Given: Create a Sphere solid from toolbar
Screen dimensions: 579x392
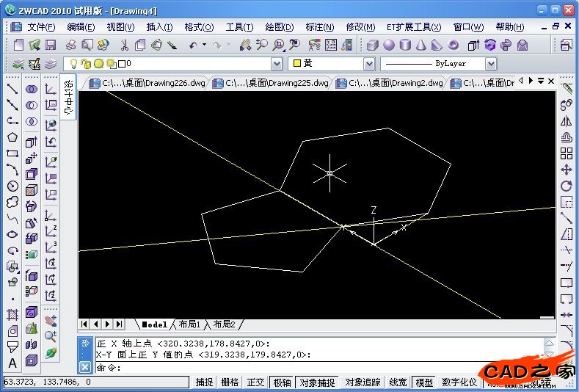Looking at the screenshot, I should coord(389,45).
